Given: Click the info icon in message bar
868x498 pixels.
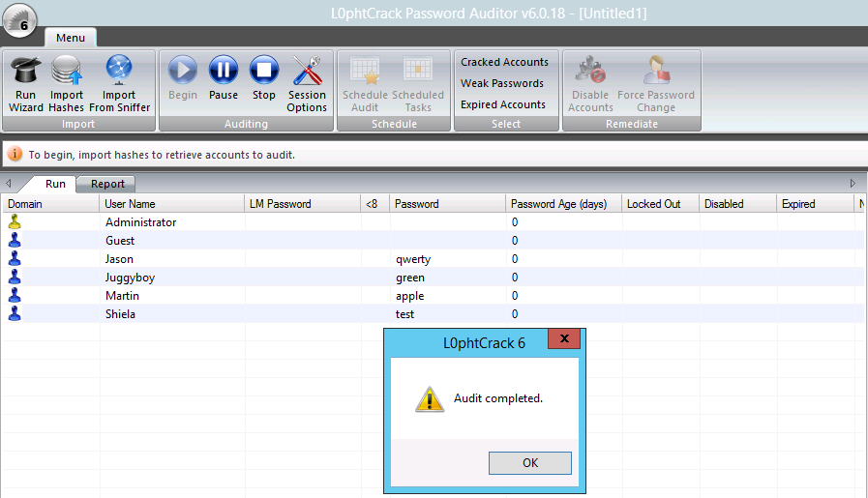Looking at the screenshot, I should 15,154.
